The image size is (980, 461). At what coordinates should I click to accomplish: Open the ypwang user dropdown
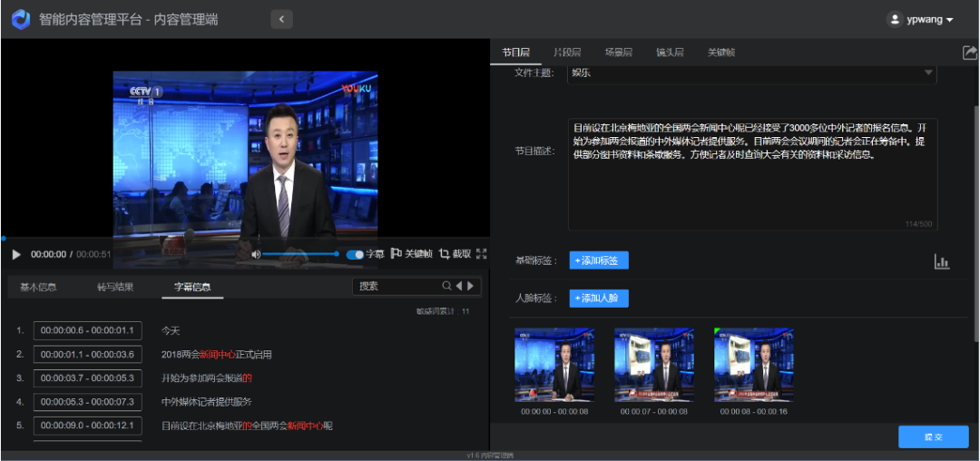(x=920, y=19)
